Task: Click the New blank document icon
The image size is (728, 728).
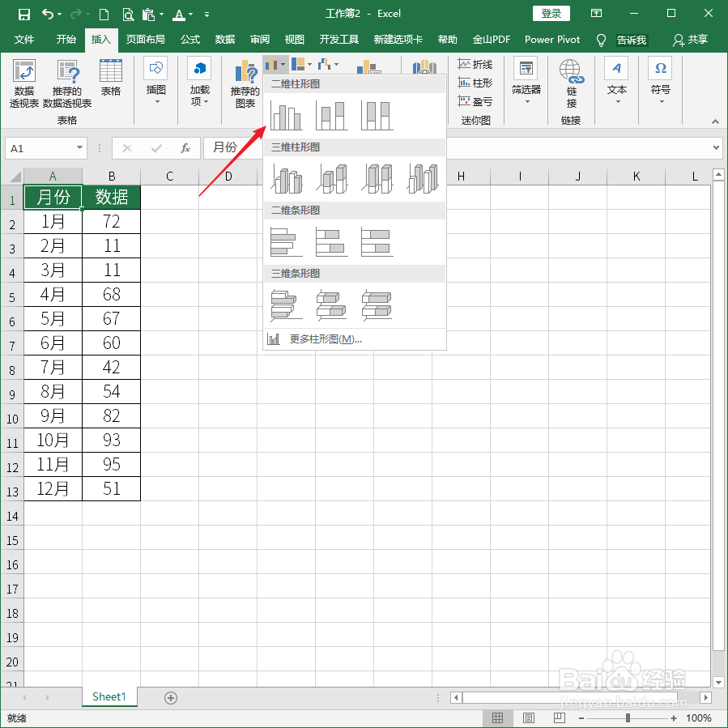Action: pyautogui.click(x=104, y=15)
